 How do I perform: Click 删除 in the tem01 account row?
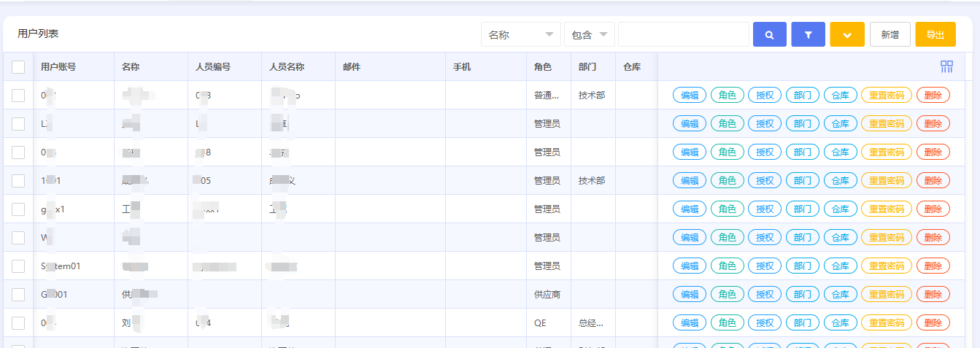pyautogui.click(x=933, y=266)
